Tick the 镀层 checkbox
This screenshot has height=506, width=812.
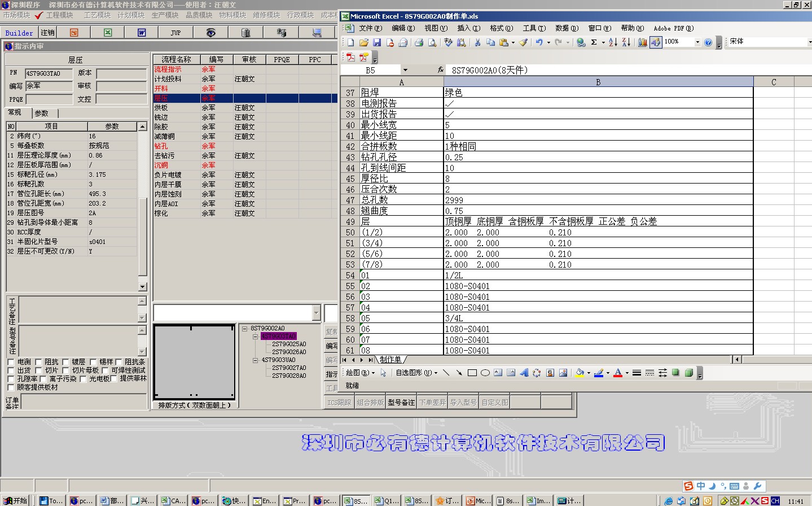click(65, 362)
